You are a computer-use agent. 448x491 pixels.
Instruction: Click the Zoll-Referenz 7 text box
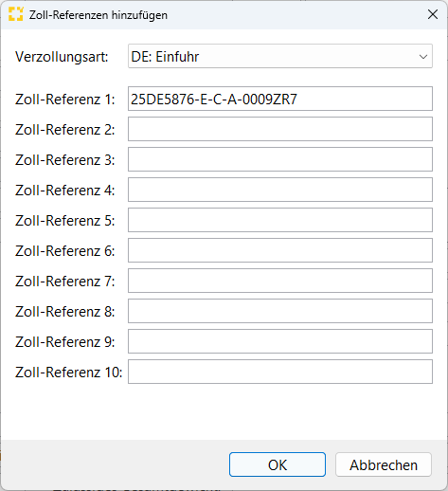280,281
